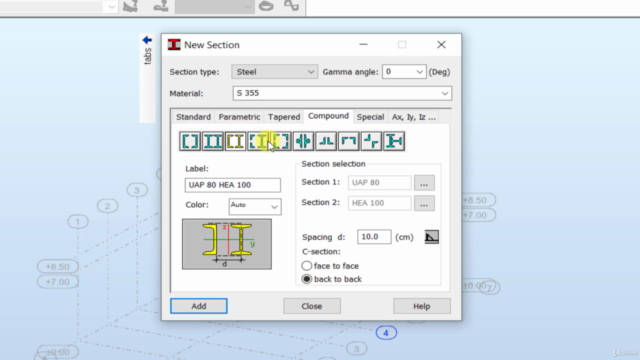Click the +7.00 level label on left
Screen dimensions: 640x360
[58, 282]
